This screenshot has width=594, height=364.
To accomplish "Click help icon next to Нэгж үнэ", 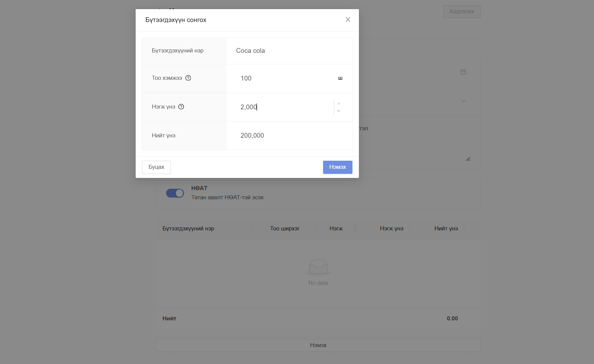I will [181, 107].
